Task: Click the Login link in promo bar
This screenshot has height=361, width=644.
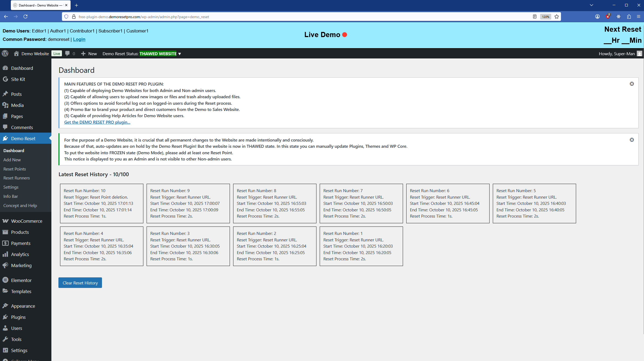Action: [79, 39]
